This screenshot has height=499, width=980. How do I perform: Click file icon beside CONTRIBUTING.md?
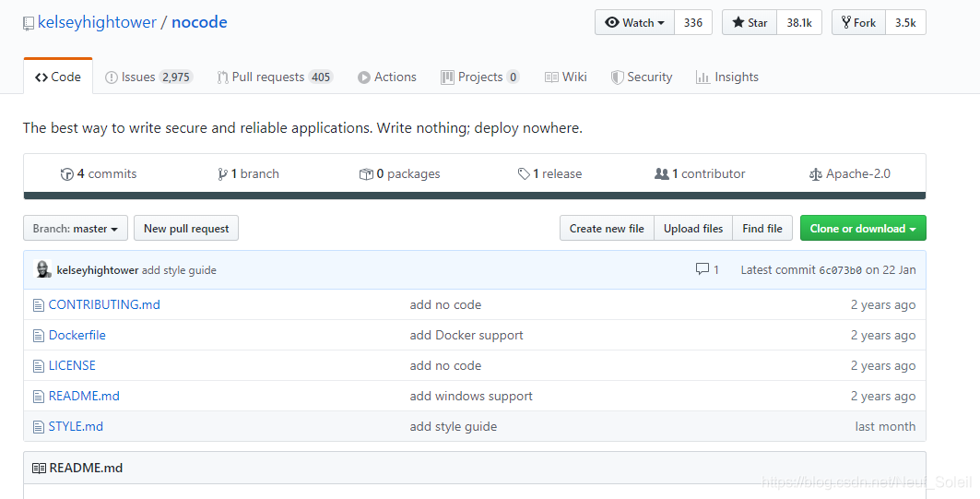pos(39,305)
